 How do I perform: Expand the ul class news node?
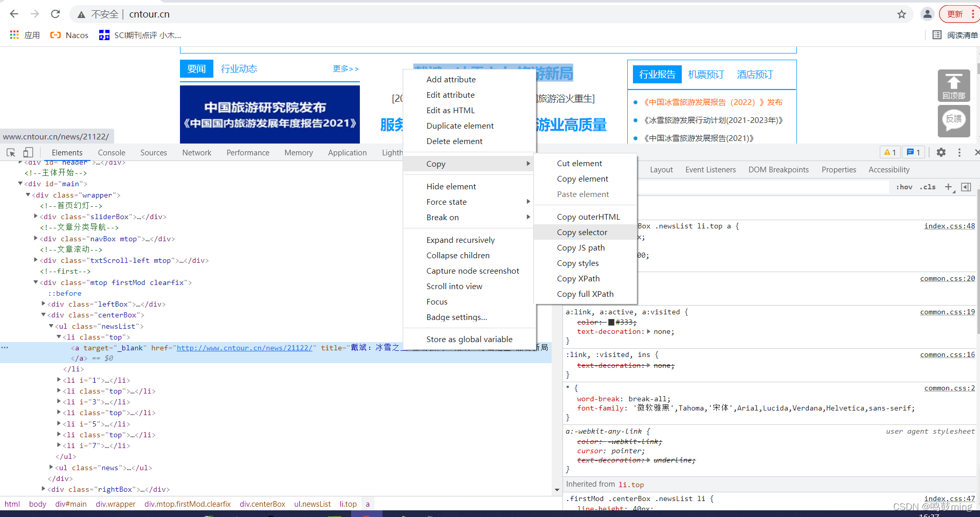(x=51, y=468)
